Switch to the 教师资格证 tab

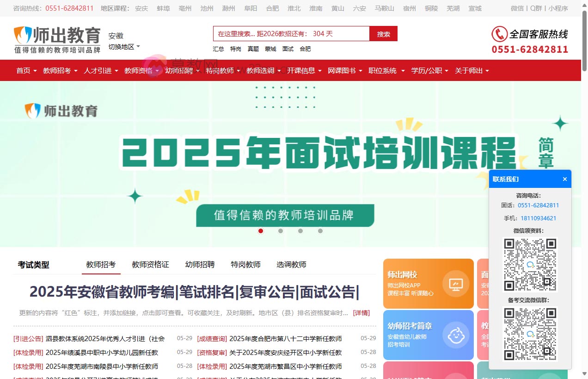coord(150,264)
